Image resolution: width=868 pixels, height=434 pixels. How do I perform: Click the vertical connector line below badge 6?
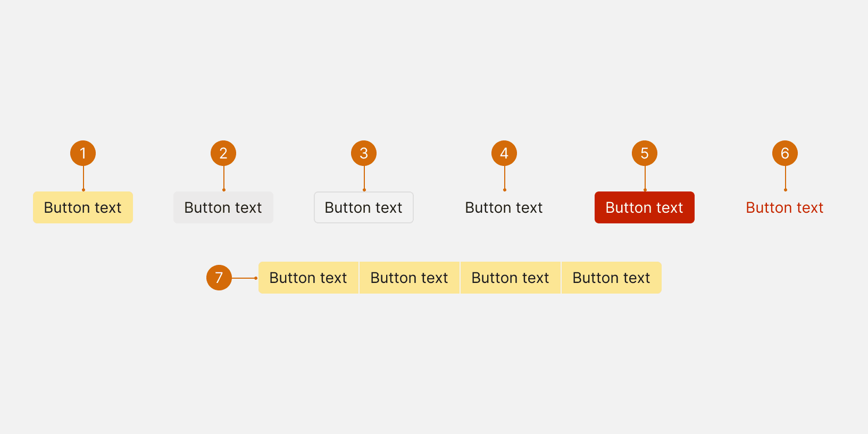[x=786, y=178]
